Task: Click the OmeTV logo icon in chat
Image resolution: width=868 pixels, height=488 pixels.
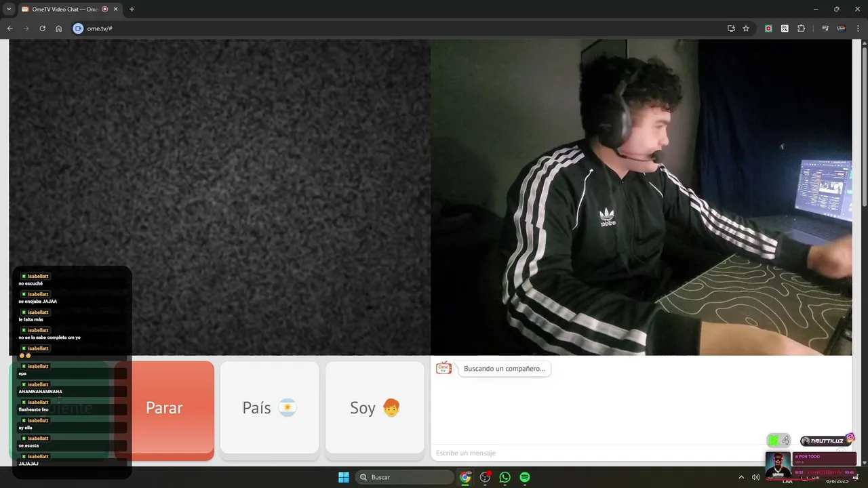Action: point(443,368)
